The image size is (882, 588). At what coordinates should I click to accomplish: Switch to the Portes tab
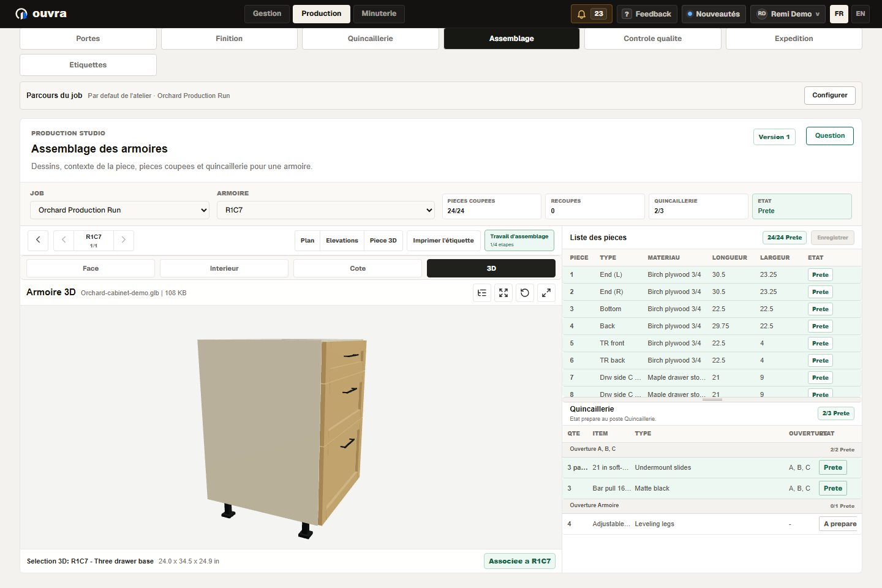88,39
